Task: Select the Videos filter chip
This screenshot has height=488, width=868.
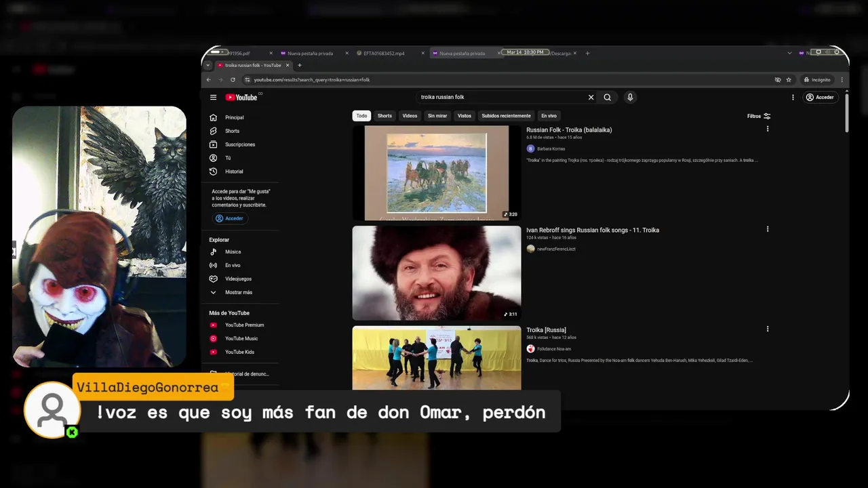Action: point(410,116)
